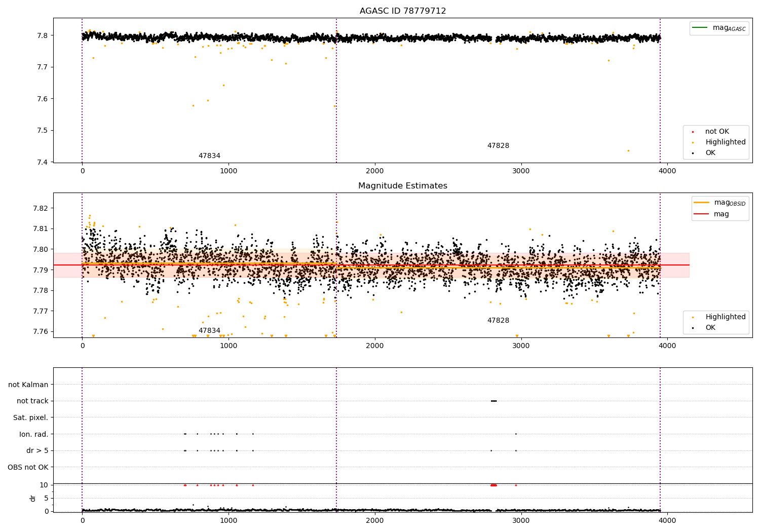This screenshot has height=532, width=760.
Task: Select the 'not OK' legend entry in top plot
Action: point(716,132)
